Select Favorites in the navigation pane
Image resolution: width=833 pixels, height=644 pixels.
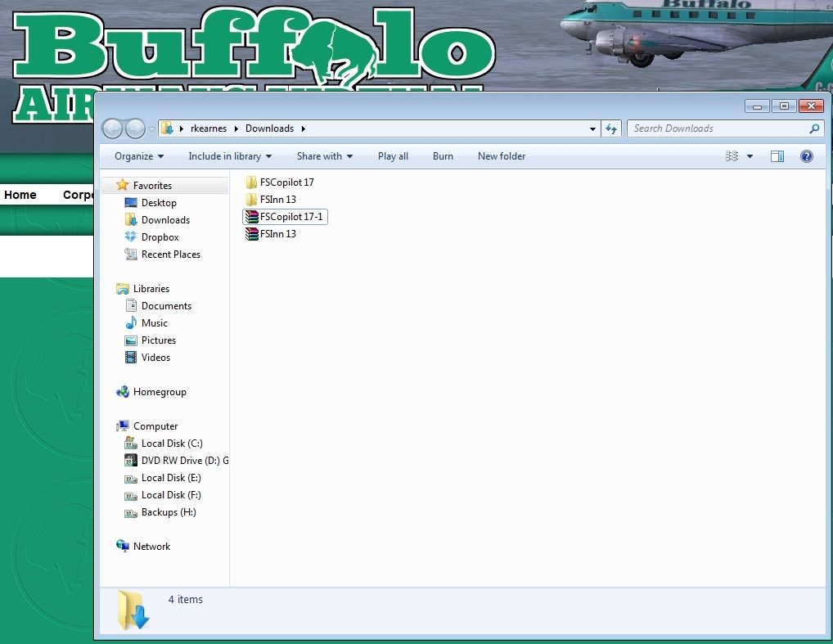[x=152, y=186]
